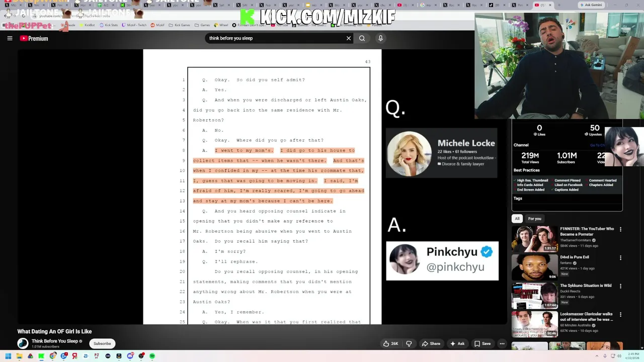Open the more actions ellipsis menu

click(502, 344)
